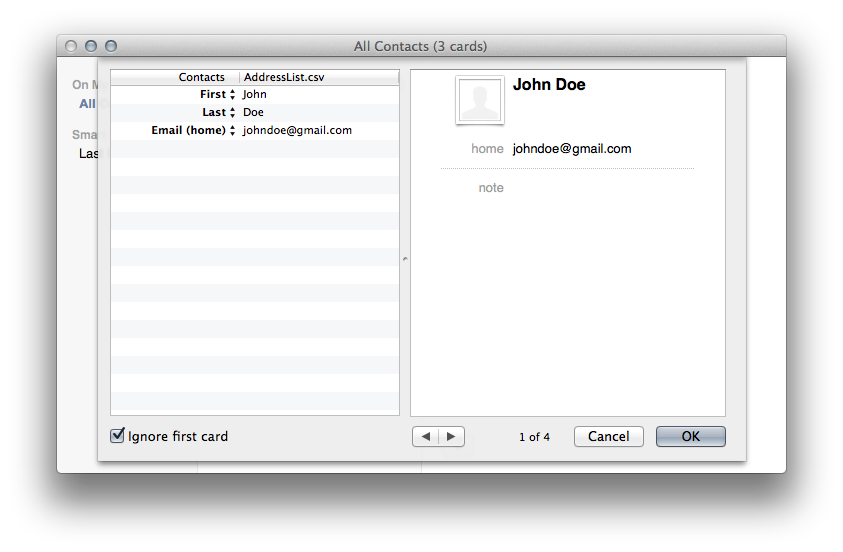Go to the previous card arrow
843x552 pixels.
coord(426,436)
